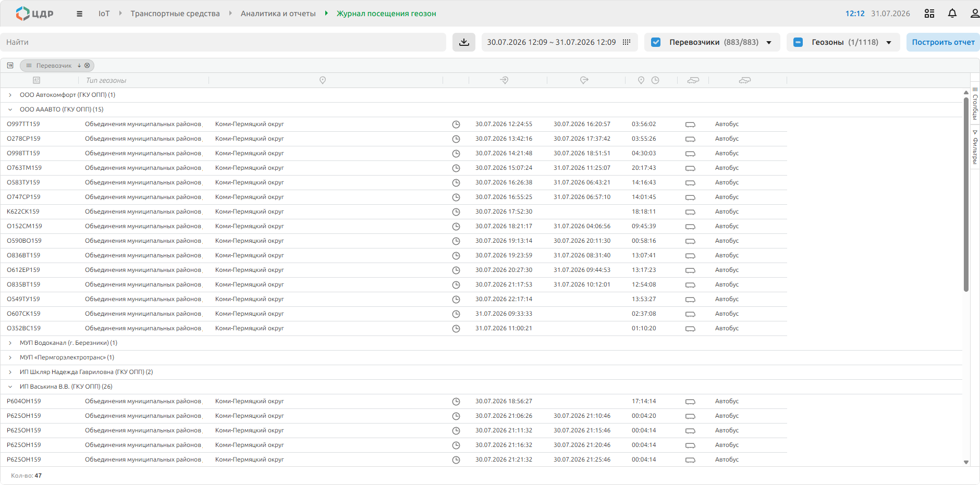Click duration value 17:14:14
980x485 pixels.
[x=644, y=401]
